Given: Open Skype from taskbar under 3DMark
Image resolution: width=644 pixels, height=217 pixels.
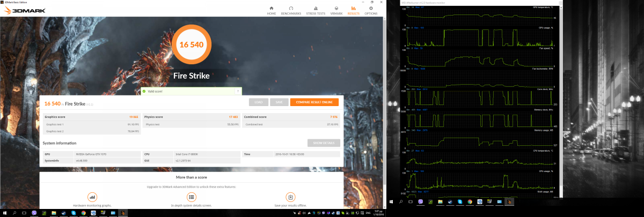Looking at the screenshot, I should 74,213.
